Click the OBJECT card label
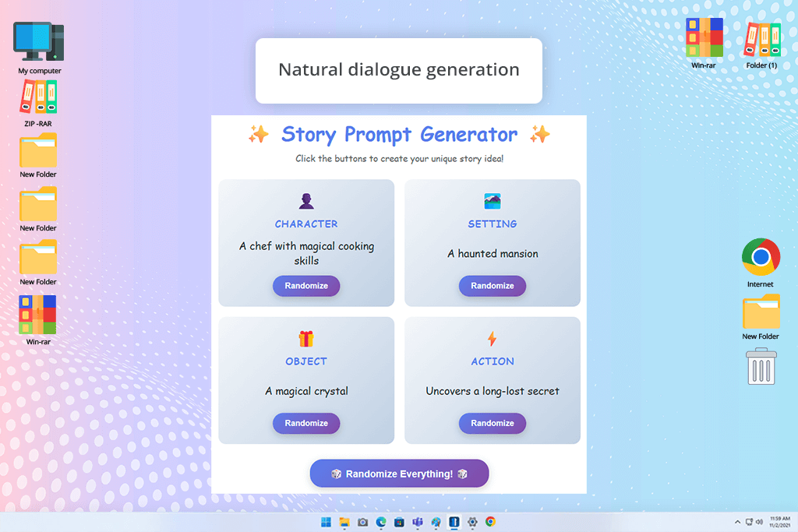This screenshot has height=532, width=798. coord(305,361)
